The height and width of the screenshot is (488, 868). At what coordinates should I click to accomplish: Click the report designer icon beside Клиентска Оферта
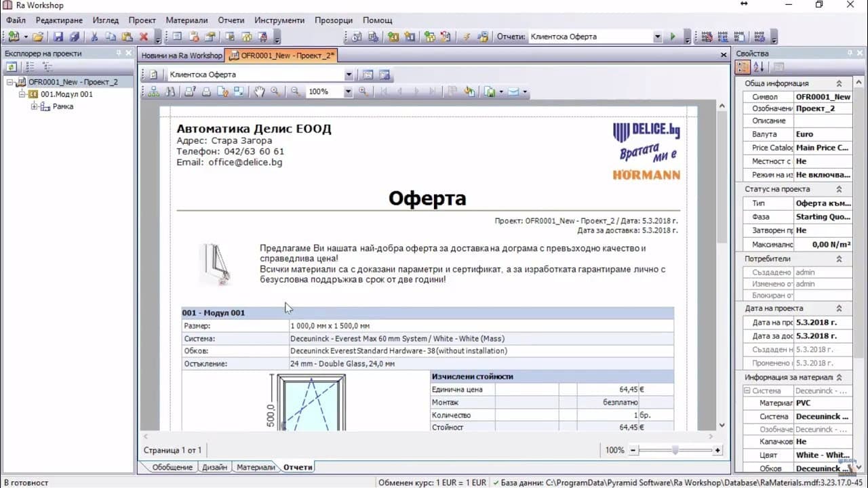[368, 75]
